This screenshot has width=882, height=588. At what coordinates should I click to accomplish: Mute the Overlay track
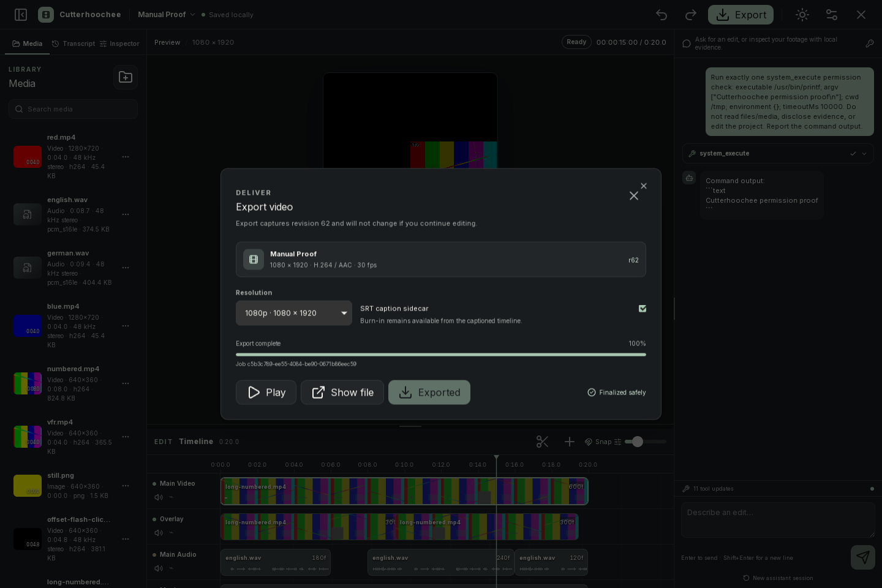click(x=158, y=533)
